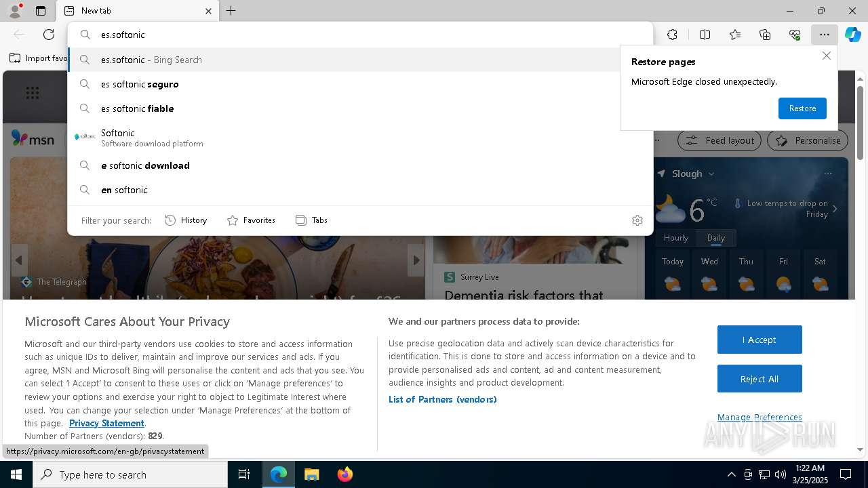Go to next carousel story

(x=416, y=260)
